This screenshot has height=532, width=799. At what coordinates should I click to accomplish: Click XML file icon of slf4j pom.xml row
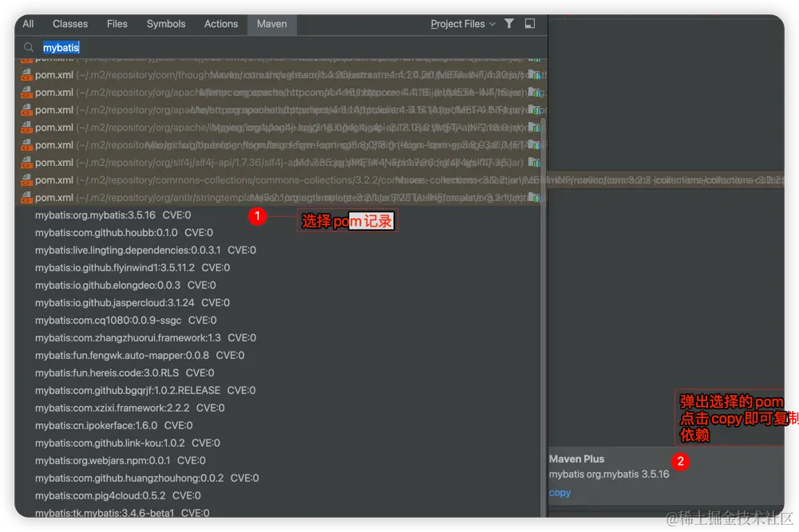tap(26, 163)
